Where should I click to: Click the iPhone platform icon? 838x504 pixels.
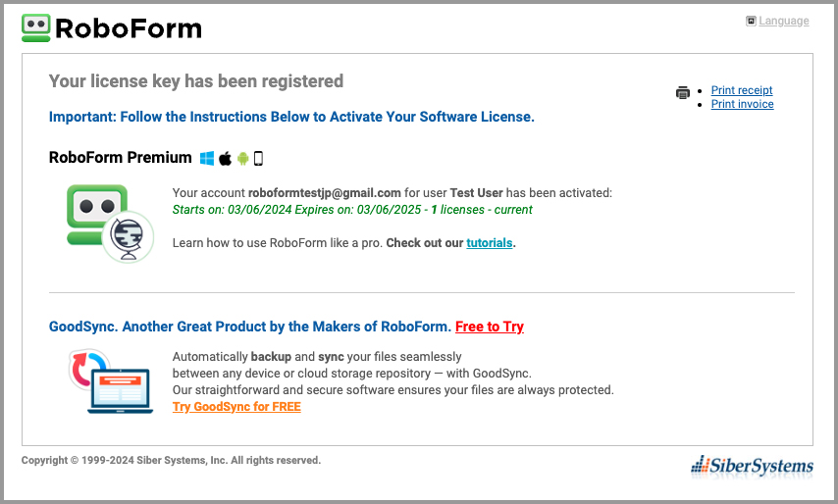[259, 158]
